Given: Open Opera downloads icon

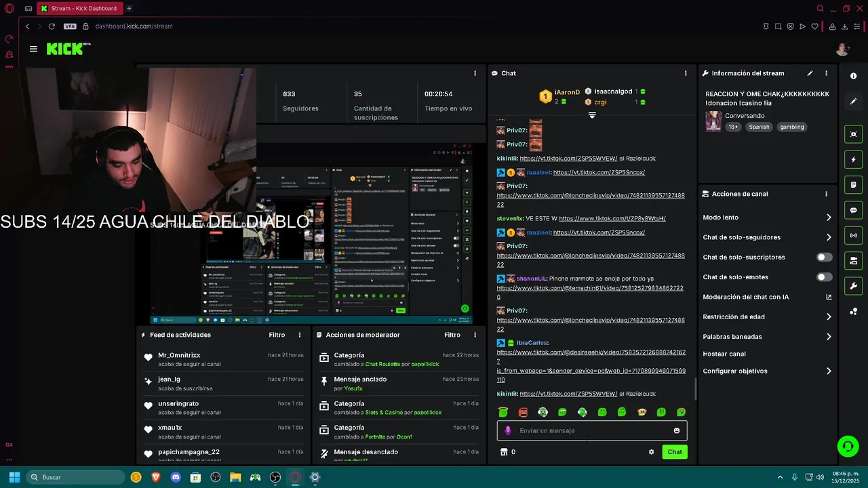Looking at the screenshot, I should 845,26.
